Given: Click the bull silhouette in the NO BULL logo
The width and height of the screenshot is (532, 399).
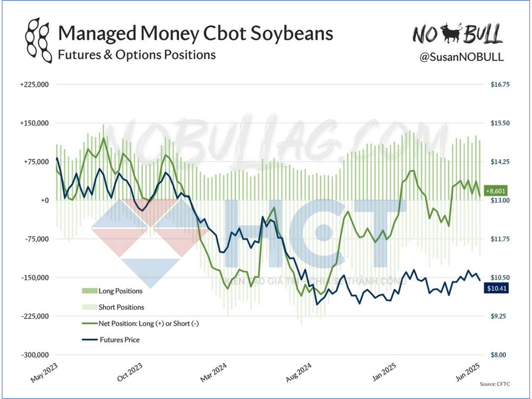Looking at the screenshot, I should [452, 33].
